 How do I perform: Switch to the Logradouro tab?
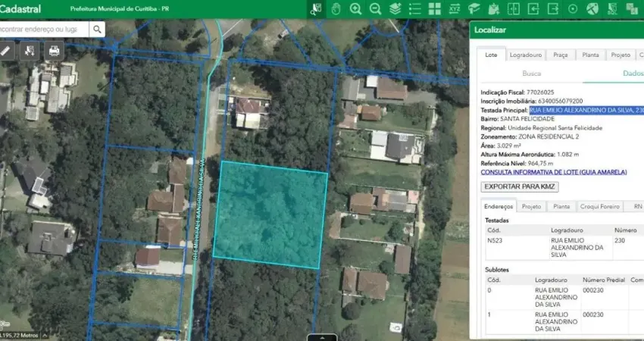coord(525,55)
